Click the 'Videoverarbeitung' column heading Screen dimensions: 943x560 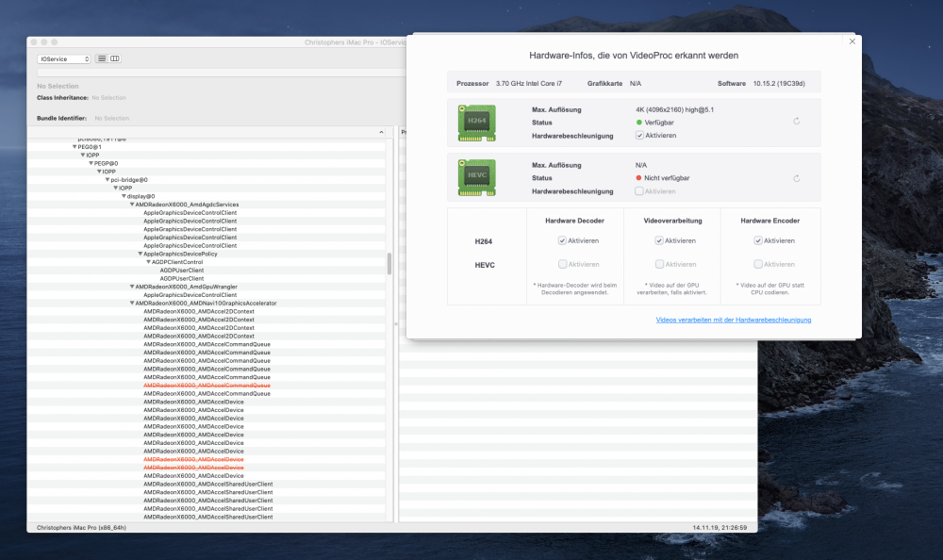point(672,221)
